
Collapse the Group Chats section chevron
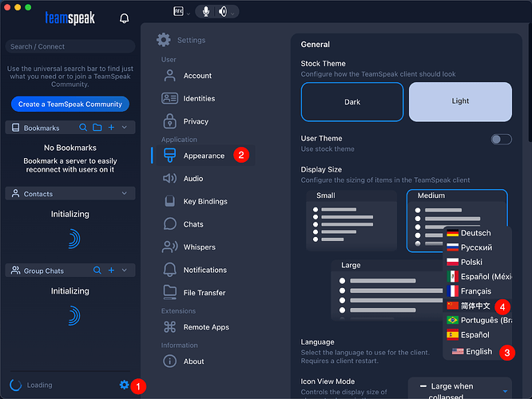(x=124, y=271)
